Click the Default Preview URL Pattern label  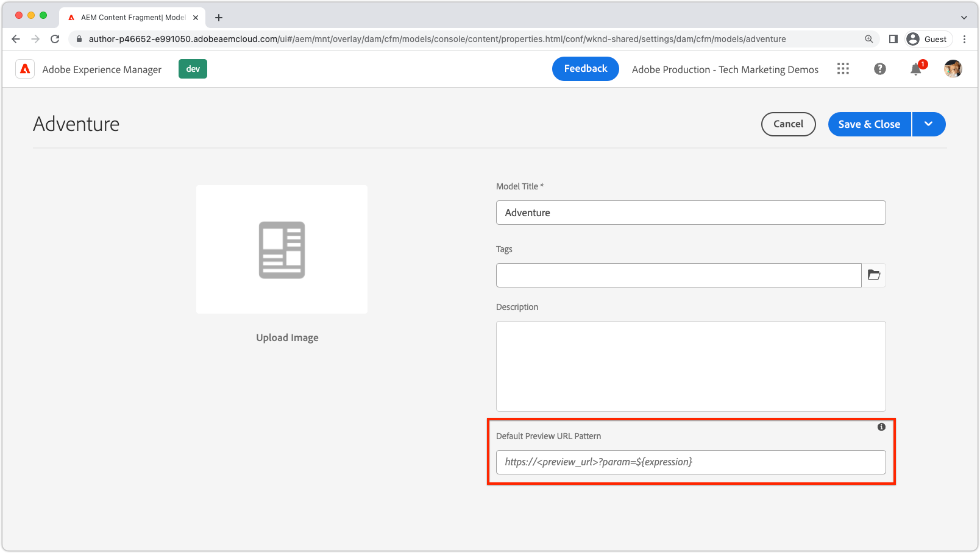549,436
